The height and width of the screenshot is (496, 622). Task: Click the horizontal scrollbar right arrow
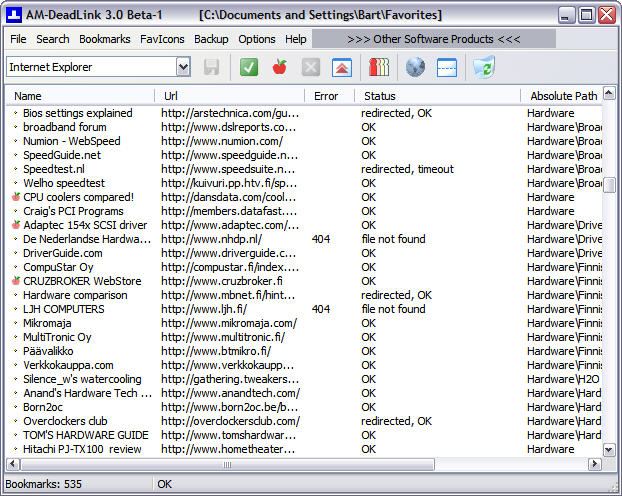pyautogui.click(x=594, y=463)
